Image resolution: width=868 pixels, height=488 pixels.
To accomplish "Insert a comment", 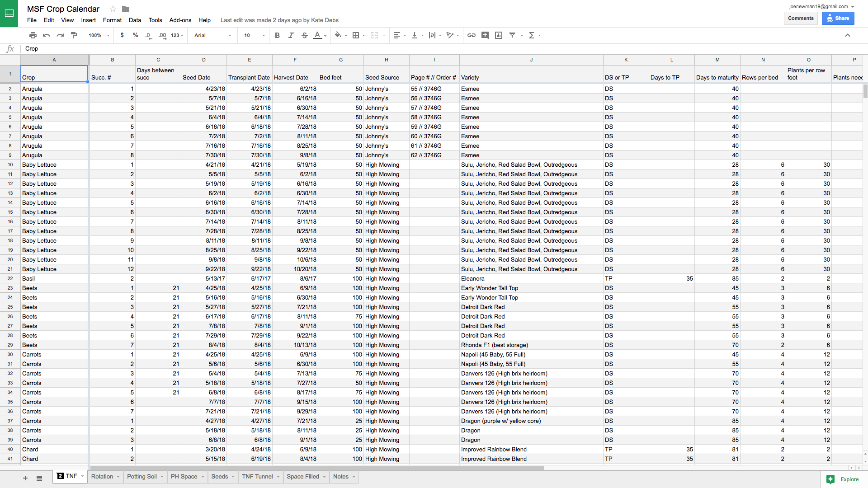I will click(485, 35).
